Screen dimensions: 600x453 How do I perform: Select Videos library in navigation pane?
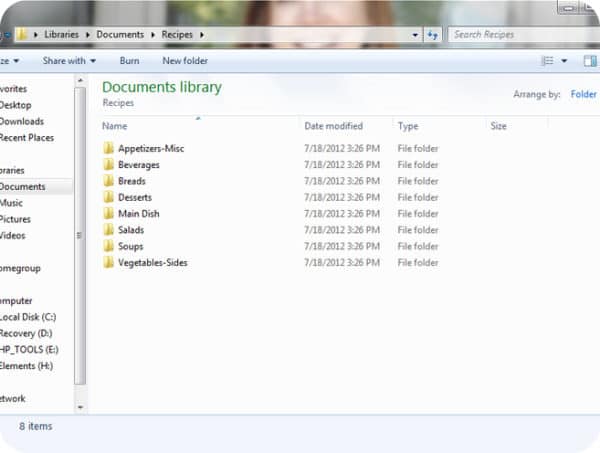coord(12,235)
